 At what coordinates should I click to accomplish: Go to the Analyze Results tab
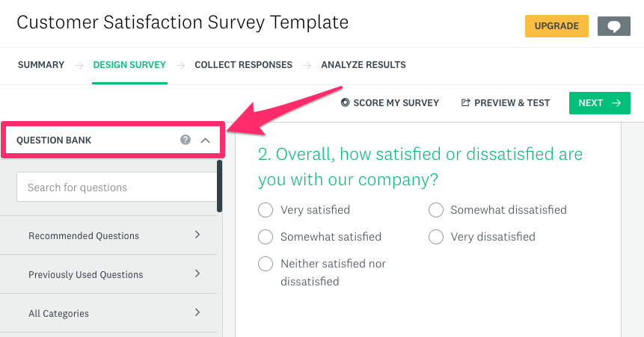pyautogui.click(x=364, y=65)
